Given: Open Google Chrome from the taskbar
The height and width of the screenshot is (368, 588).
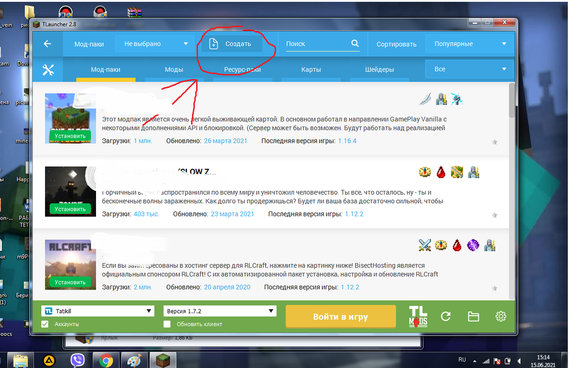Looking at the screenshot, I should [x=105, y=361].
